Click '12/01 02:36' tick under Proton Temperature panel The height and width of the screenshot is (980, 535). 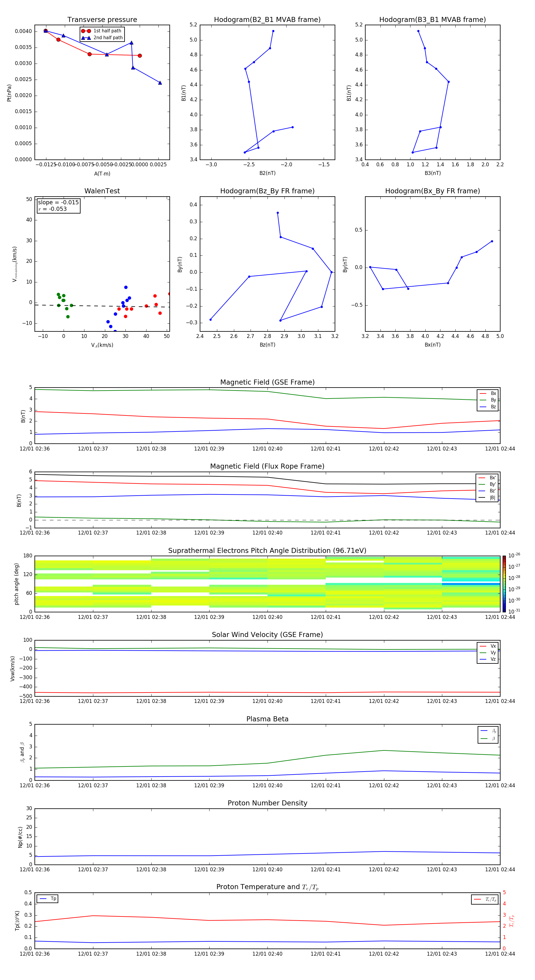pyautogui.click(x=35, y=954)
